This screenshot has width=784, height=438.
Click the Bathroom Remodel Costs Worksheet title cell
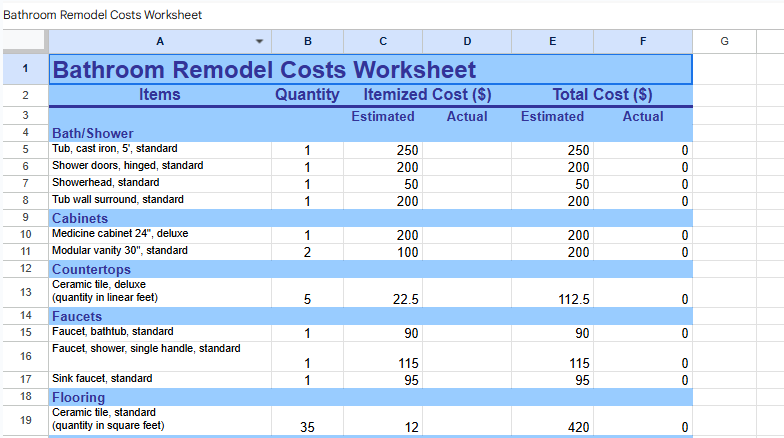pos(264,70)
